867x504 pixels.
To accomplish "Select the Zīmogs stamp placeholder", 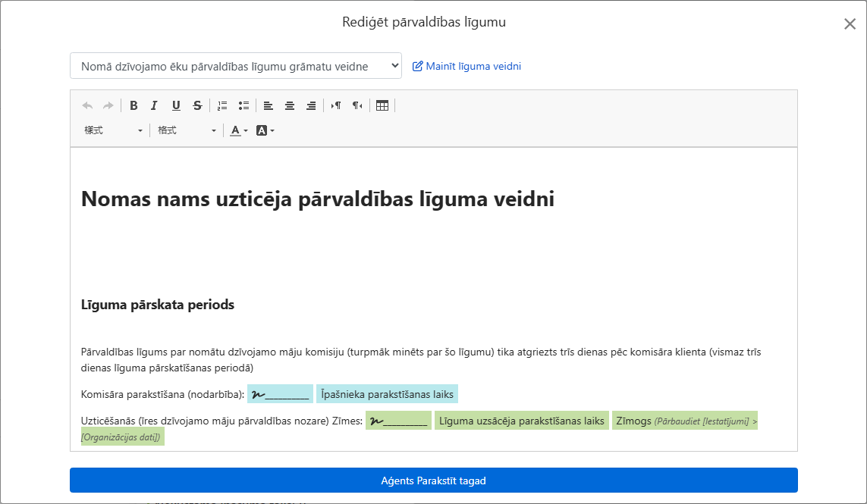I will [684, 421].
